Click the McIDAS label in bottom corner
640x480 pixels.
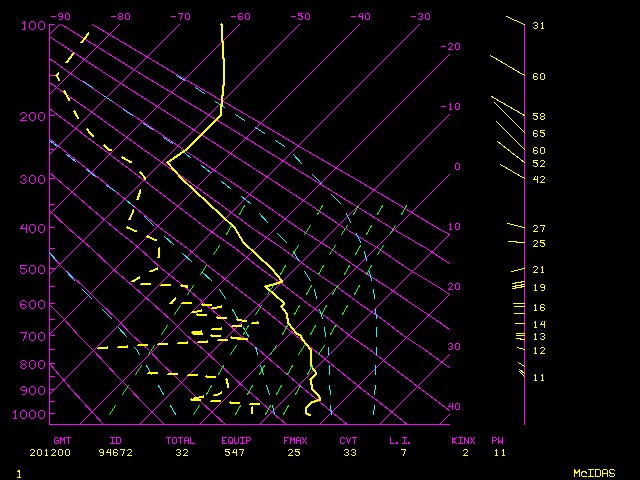point(593,472)
